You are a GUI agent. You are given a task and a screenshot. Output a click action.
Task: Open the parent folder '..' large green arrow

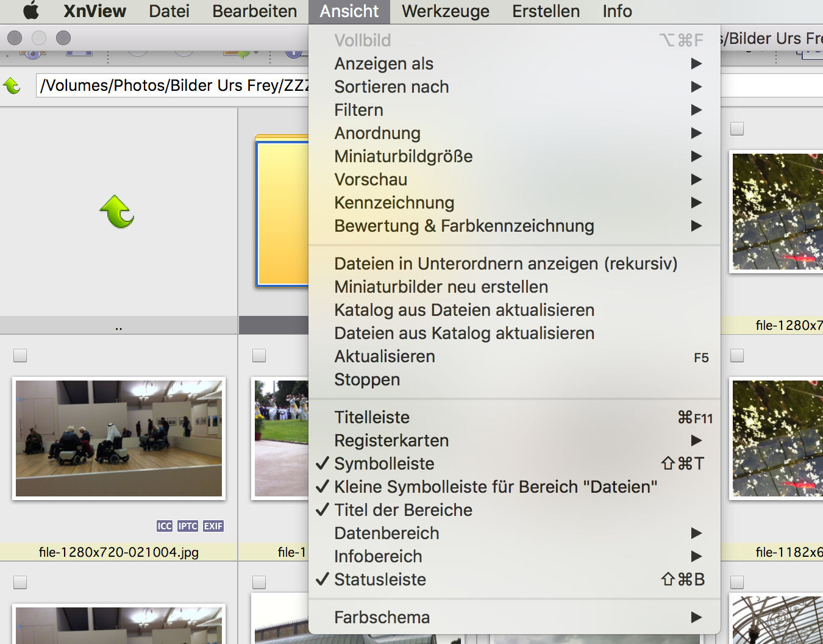[x=117, y=212]
